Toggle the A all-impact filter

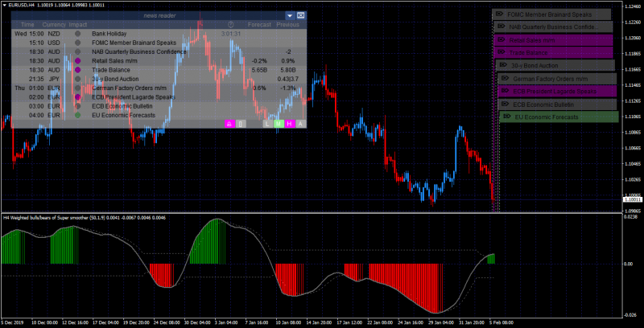pos(300,124)
